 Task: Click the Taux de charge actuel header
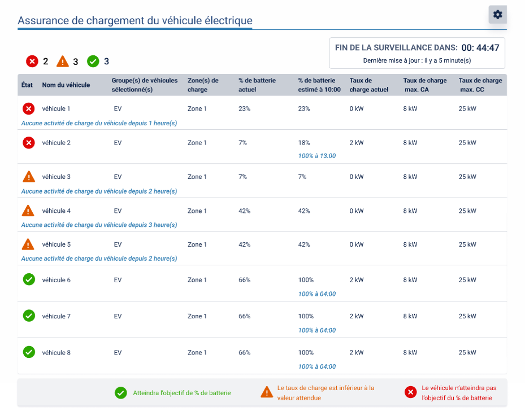(369, 85)
